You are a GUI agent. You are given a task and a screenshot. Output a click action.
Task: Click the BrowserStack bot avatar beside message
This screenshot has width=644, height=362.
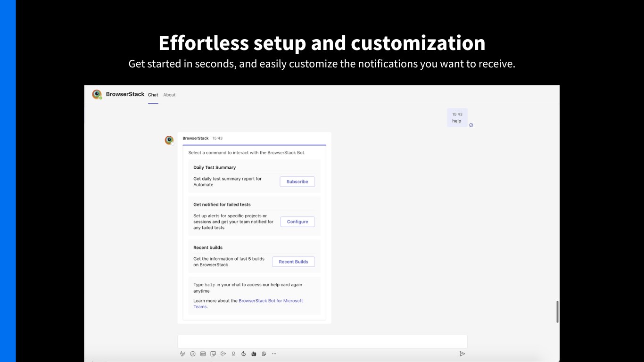point(169,140)
